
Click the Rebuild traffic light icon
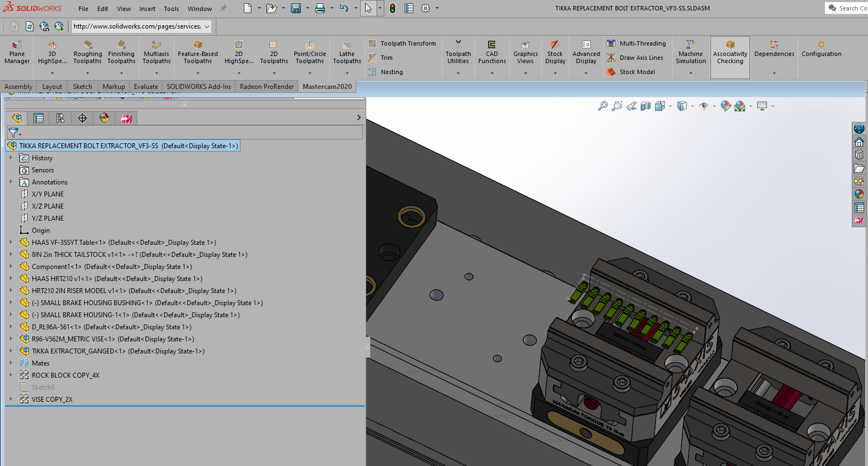(393, 8)
